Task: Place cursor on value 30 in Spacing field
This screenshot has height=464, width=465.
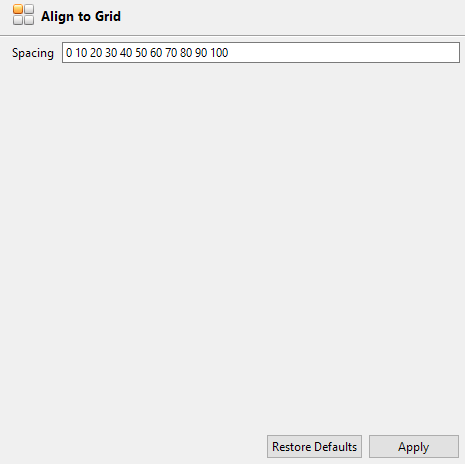Action: [x=111, y=53]
